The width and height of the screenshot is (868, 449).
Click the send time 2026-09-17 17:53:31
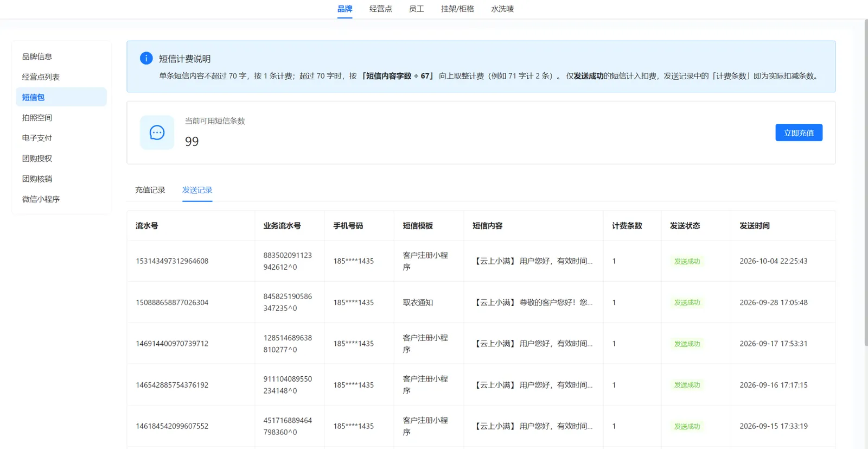pyautogui.click(x=774, y=344)
